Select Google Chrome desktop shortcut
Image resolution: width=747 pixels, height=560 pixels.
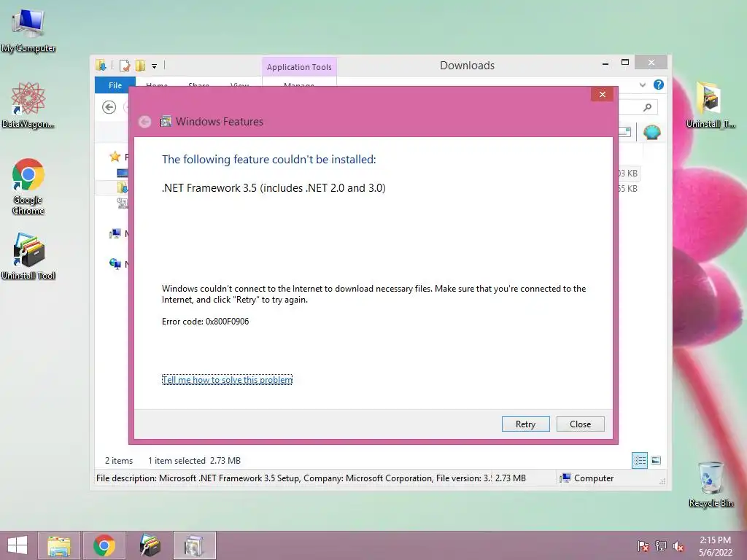(28, 187)
